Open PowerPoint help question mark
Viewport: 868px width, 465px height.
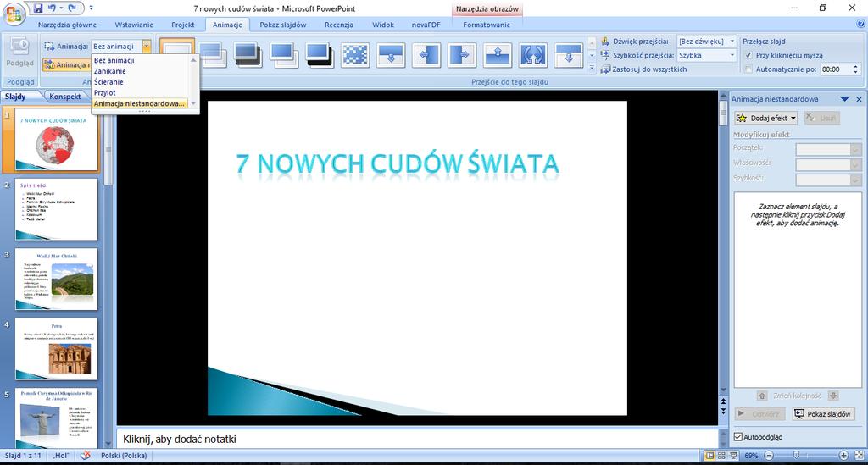click(x=860, y=25)
